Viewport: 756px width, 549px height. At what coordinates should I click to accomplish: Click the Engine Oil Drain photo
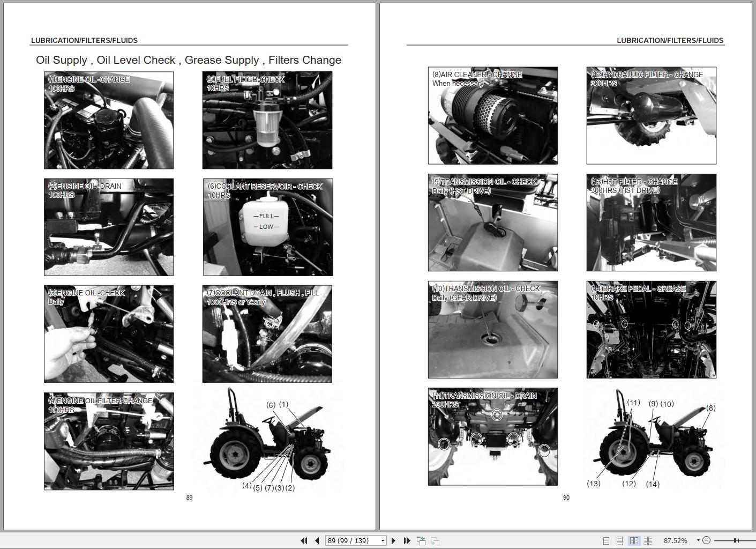click(109, 227)
